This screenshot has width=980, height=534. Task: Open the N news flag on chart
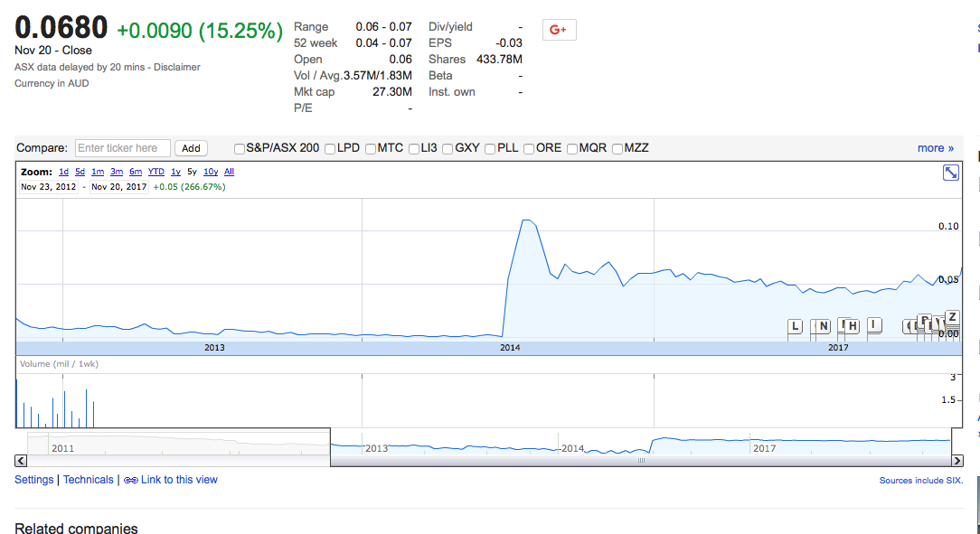(x=823, y=326)
